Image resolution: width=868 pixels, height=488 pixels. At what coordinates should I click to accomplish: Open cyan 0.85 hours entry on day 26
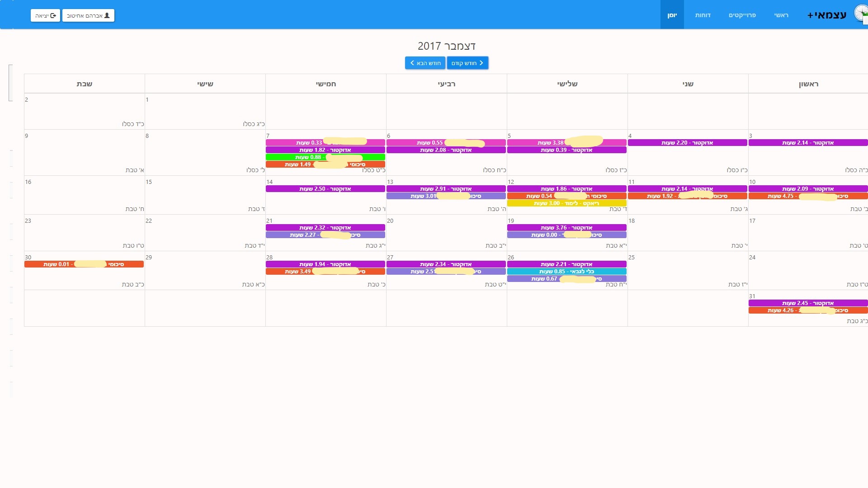[x=566, y=272]
